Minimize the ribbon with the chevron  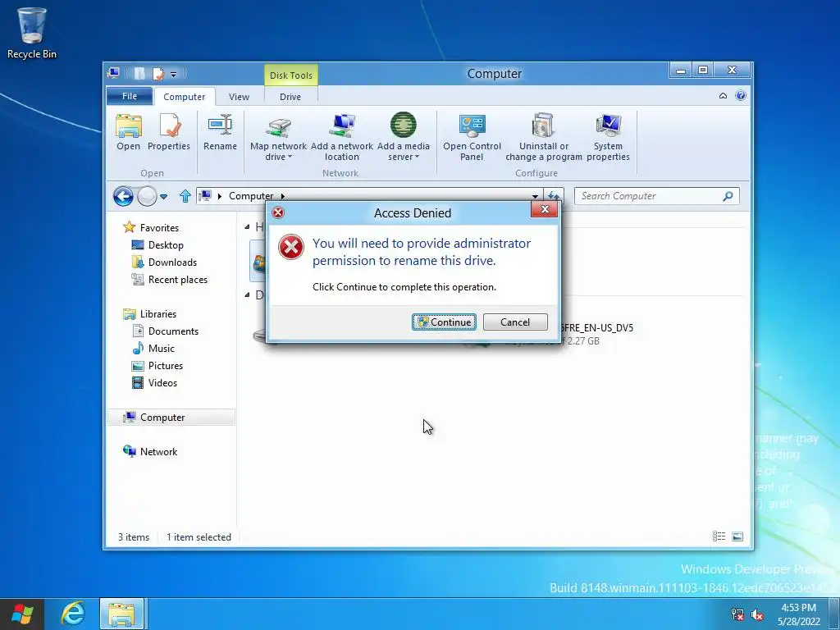pos(723,96)
